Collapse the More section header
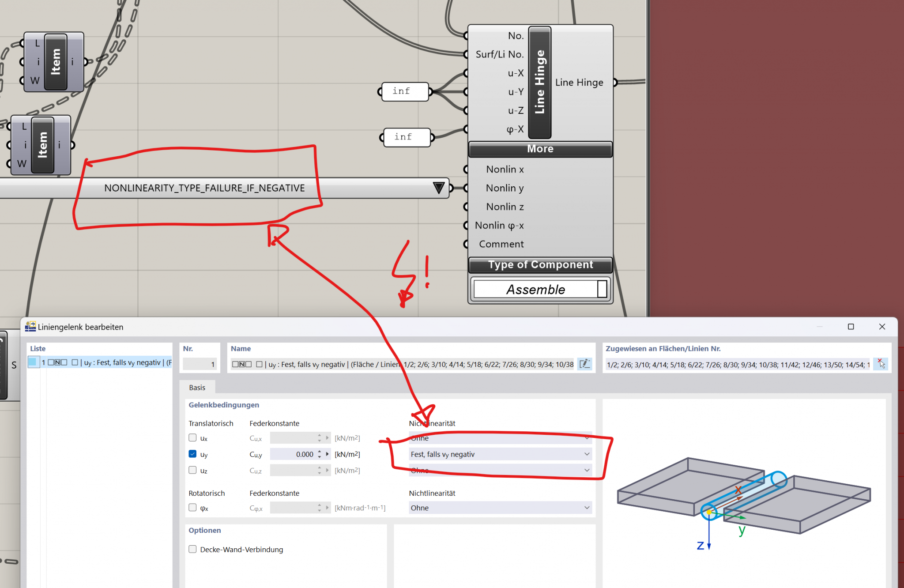904x588 pixels. click(x=540, y=149)
